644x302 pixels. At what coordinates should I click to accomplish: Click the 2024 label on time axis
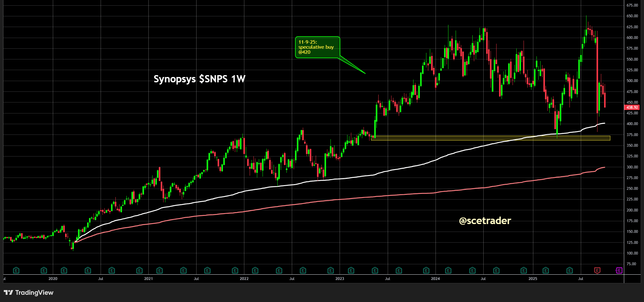click(435, 279)
